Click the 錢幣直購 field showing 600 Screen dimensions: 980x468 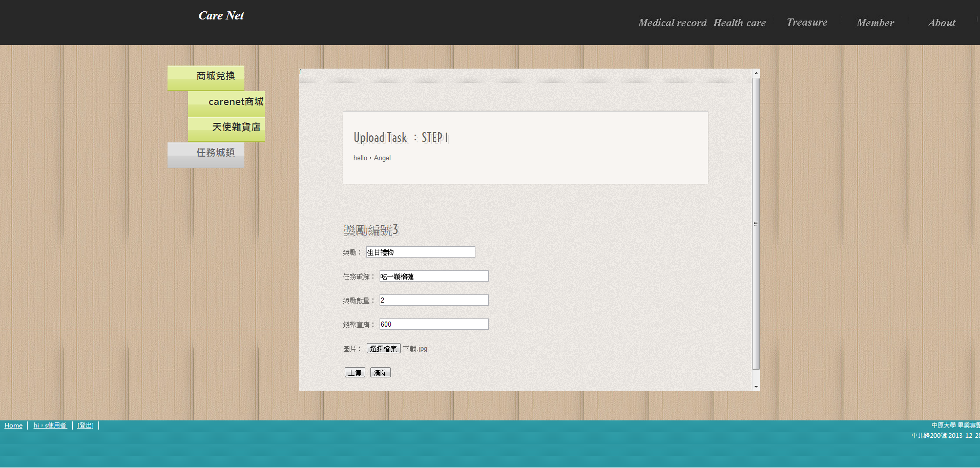434,325
